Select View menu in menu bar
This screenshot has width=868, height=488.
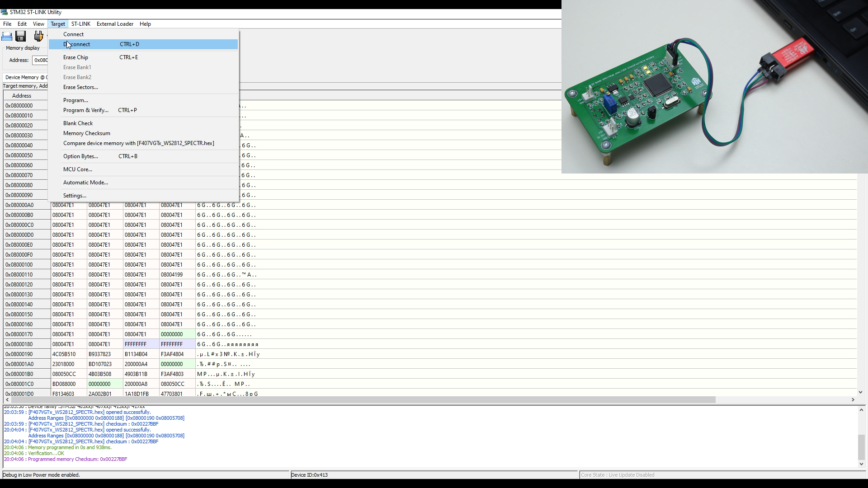38,23
